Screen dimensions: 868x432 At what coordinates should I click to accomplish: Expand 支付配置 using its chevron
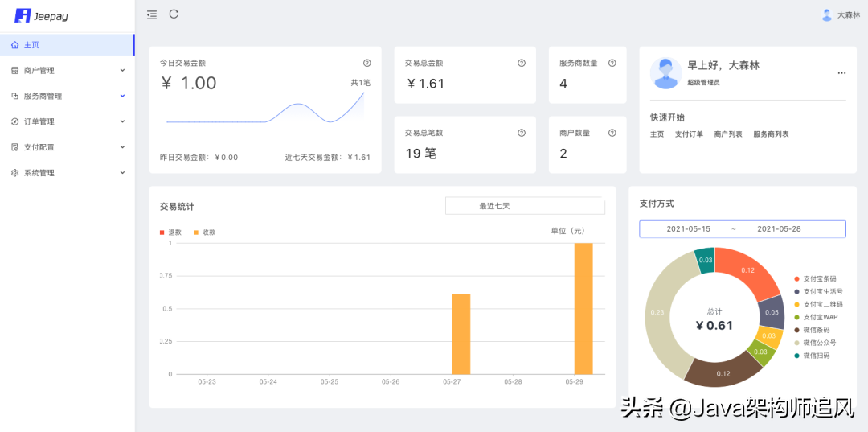pyautogui.click(x=122, y=147)
